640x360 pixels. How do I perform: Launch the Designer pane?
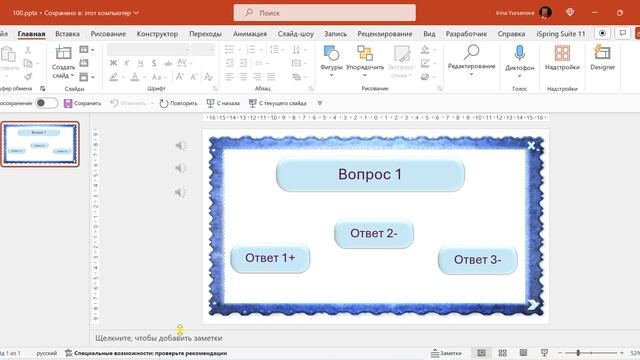pos(602,58)
